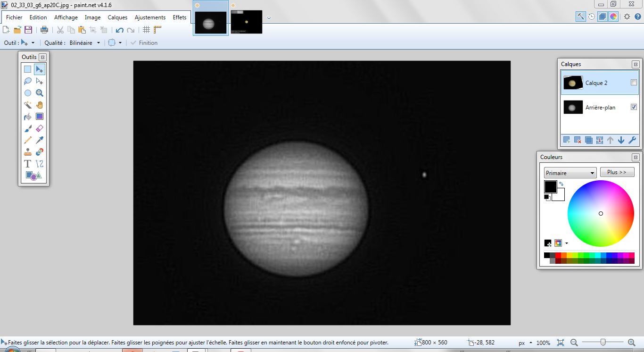Pick red from the color palette strip

(x=558, y=255)
